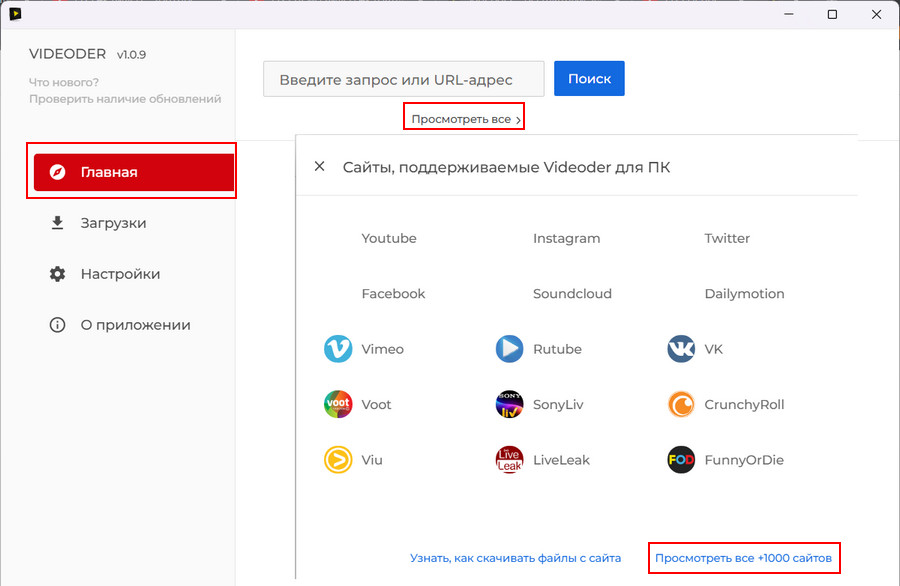Click the CrunchyRoll site name
The width and height of the screenshot is (900, 586).
tap(744, 405)
